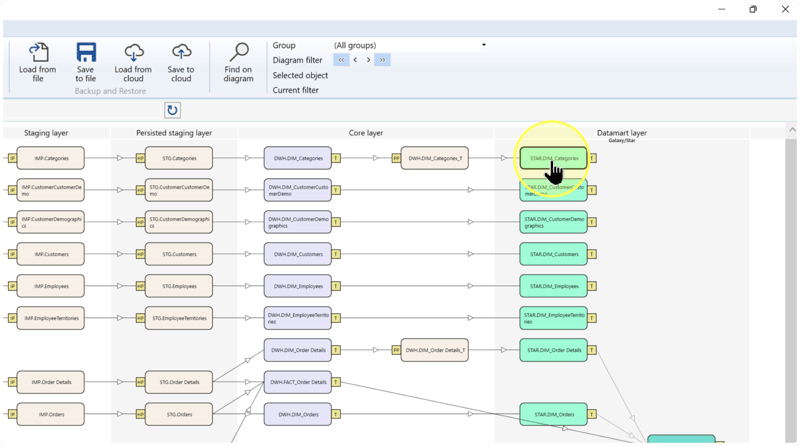Screen dimensions: 800x446
Task: Jump to last diagram filter
Action: [382, 60]
